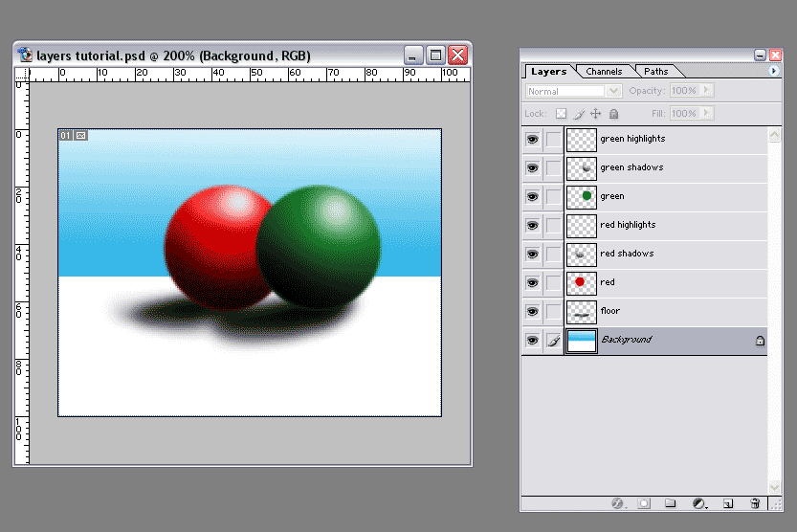Click the layer style icon in Layers panel
The width and height of the screenshot is (797, 532).
(x=617, y=503)
